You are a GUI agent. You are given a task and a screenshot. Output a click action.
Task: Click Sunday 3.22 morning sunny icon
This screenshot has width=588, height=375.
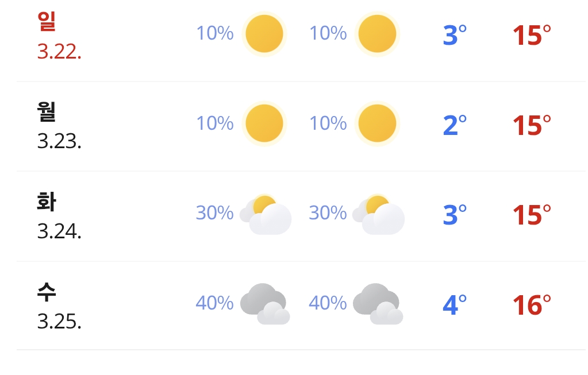264,34
